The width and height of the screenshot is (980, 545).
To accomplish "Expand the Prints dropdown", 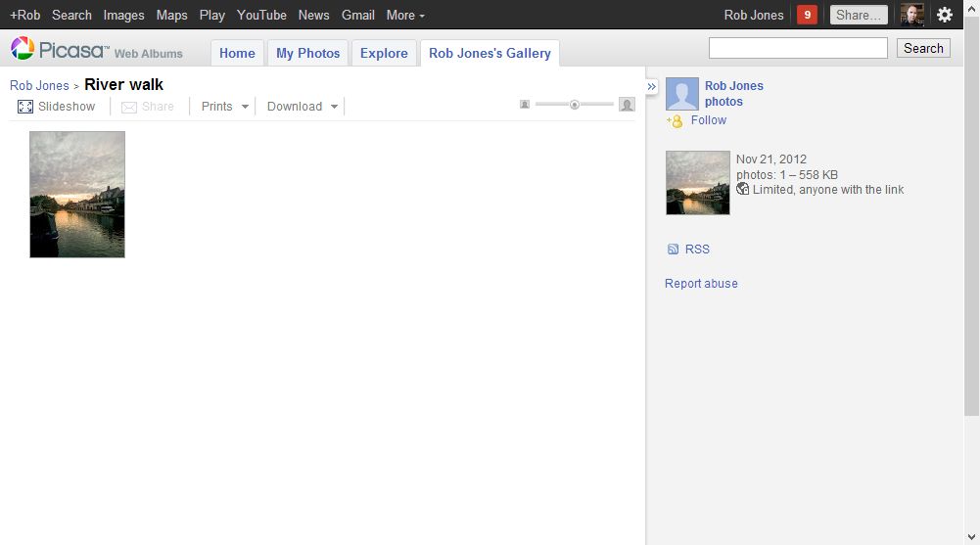I will tap(224, 106).
